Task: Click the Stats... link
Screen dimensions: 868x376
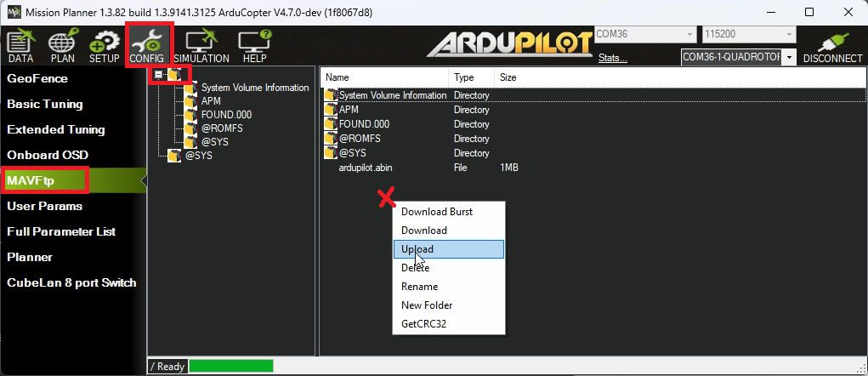Action: click(x=612, y=58)
